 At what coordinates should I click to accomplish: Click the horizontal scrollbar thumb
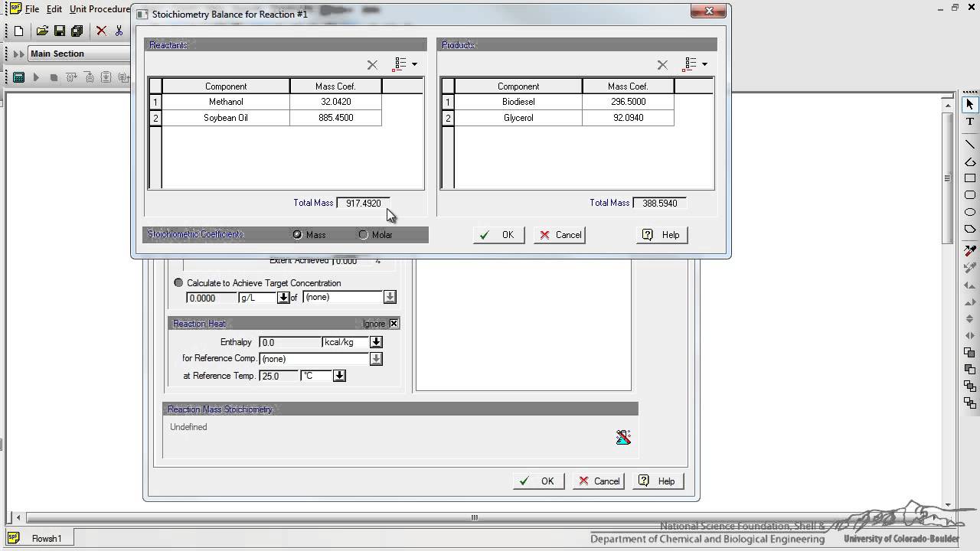pos(475,517)
